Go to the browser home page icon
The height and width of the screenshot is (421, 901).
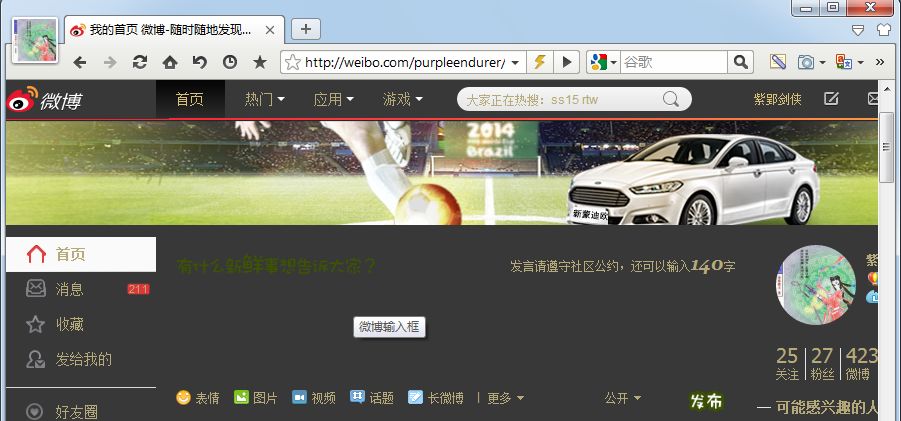coord(170,63)
